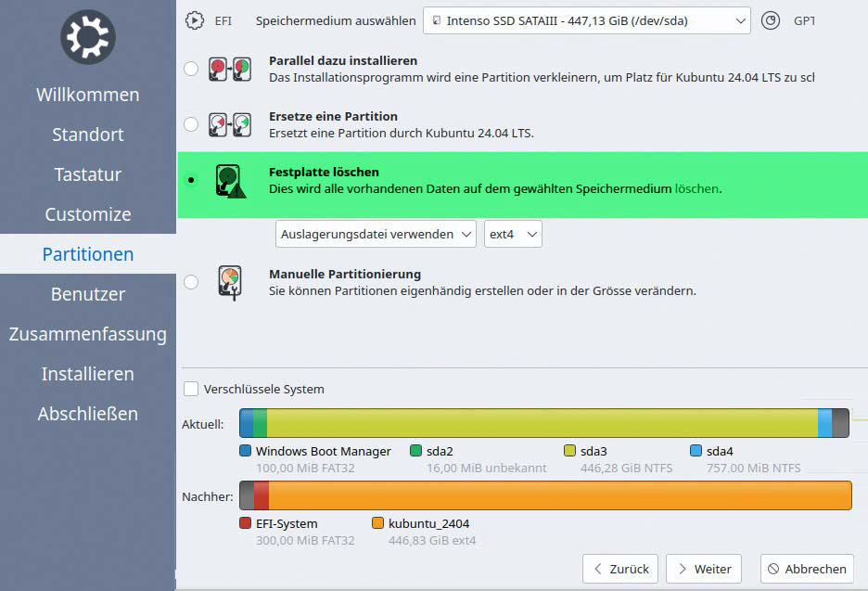Click the Abbrechen button
This screenshot has width=868, height=591.
[806, 569]
